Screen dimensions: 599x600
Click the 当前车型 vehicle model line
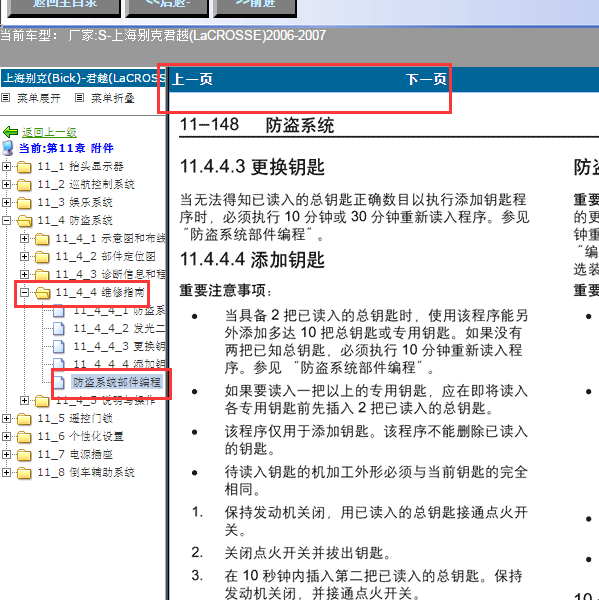click(x=163, y=36)
